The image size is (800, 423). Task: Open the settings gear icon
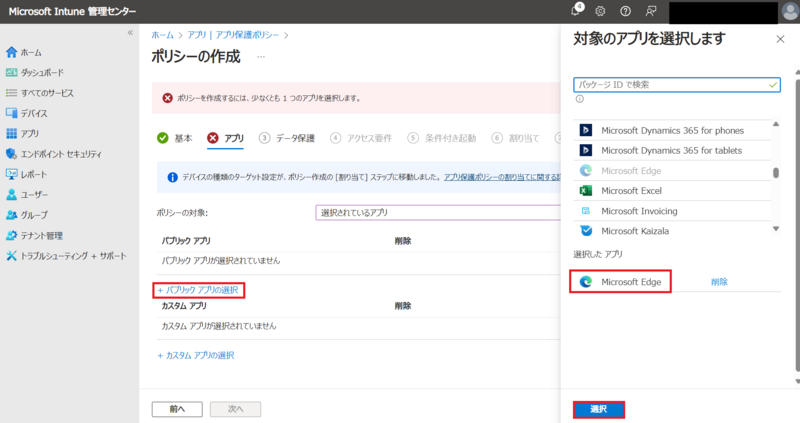pos(600,11)
